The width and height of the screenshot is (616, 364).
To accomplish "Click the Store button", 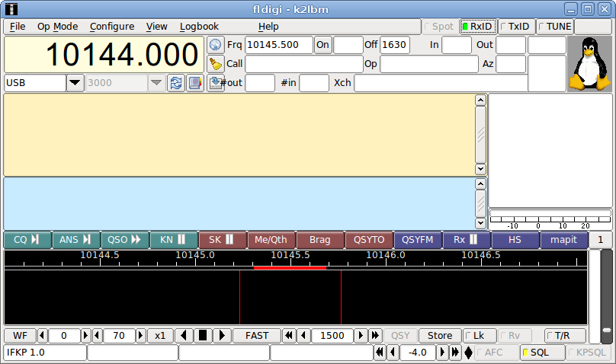I will pos(440,336).
